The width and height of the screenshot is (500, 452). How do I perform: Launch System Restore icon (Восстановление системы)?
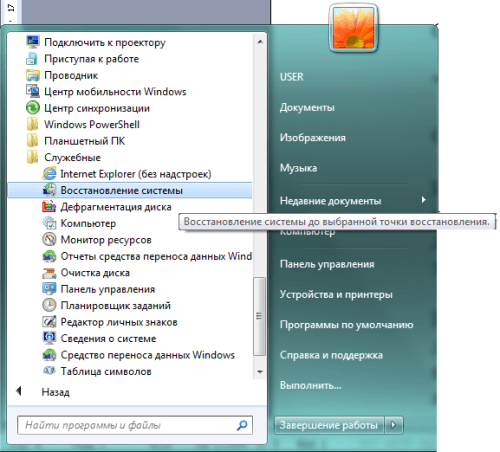[x=49, y=190]
